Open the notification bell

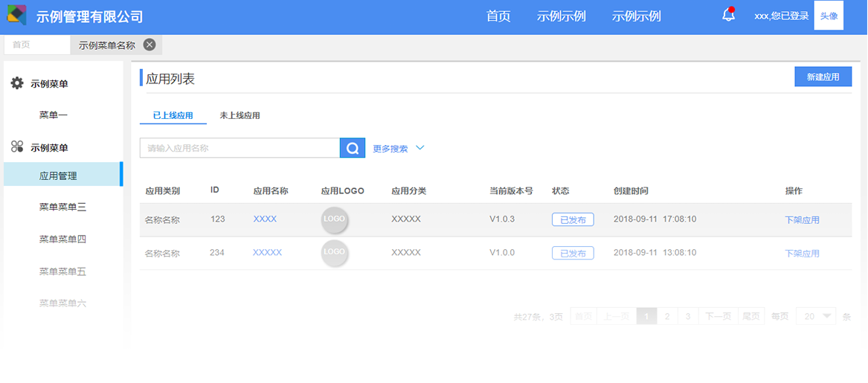[728, 16]
